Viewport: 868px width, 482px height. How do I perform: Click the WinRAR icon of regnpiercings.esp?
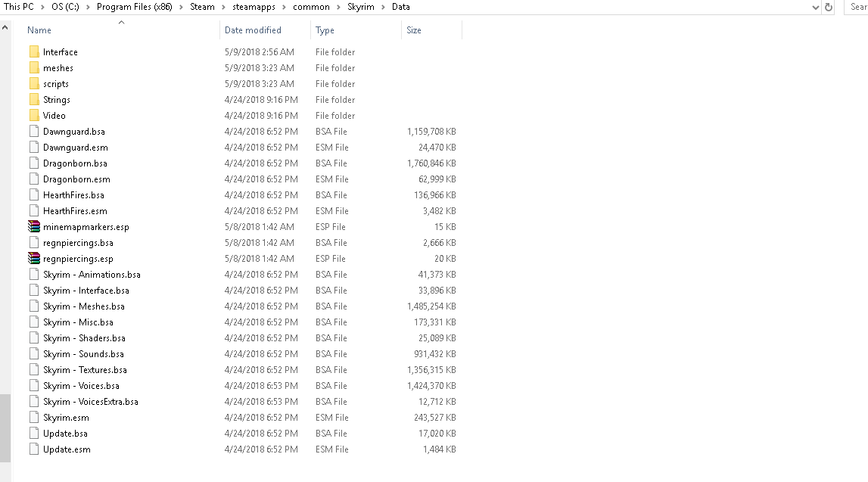point(34,259)
